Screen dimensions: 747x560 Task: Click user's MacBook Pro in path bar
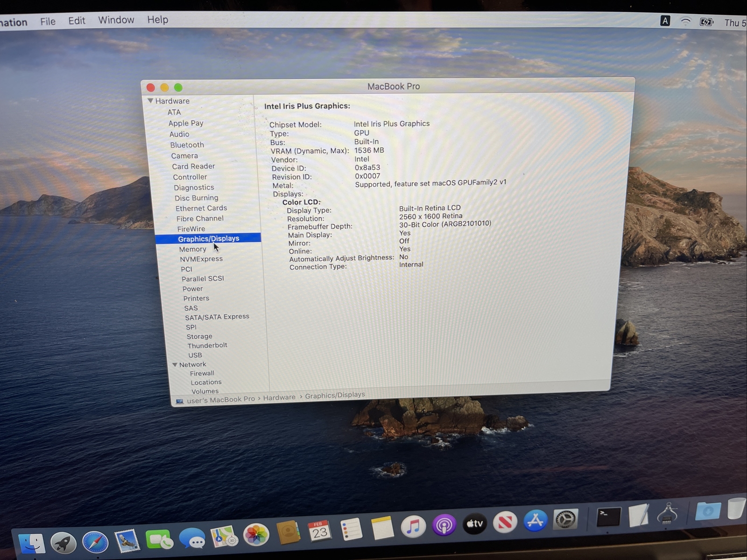tap(221, 399)
